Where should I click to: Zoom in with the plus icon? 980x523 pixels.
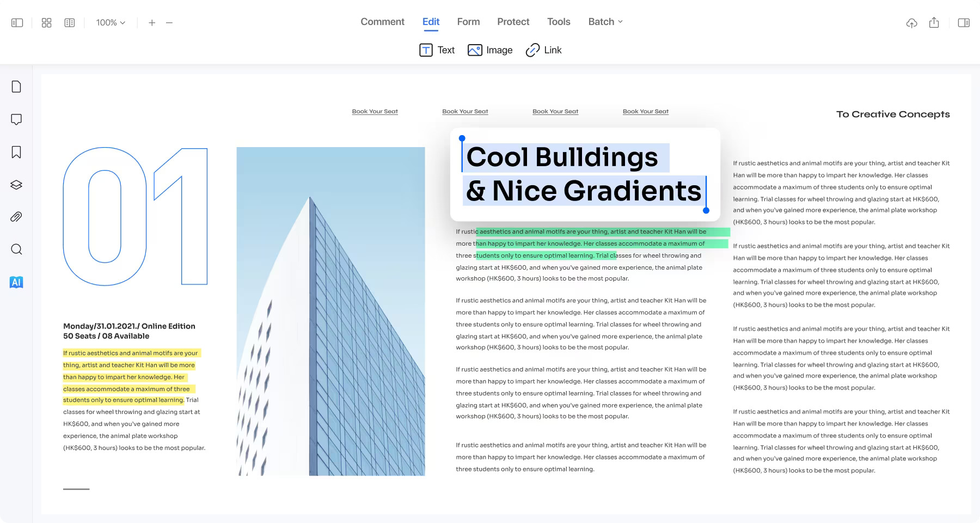point(152,23)
